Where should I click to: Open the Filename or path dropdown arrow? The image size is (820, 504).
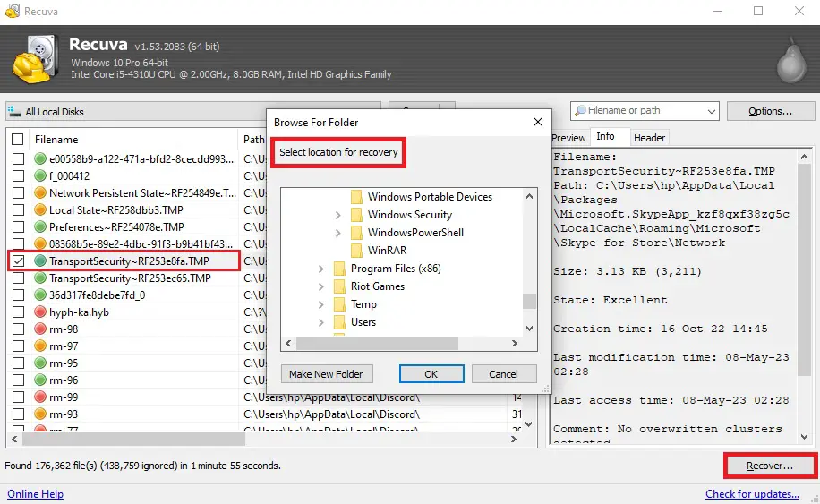tap(713, 111)
